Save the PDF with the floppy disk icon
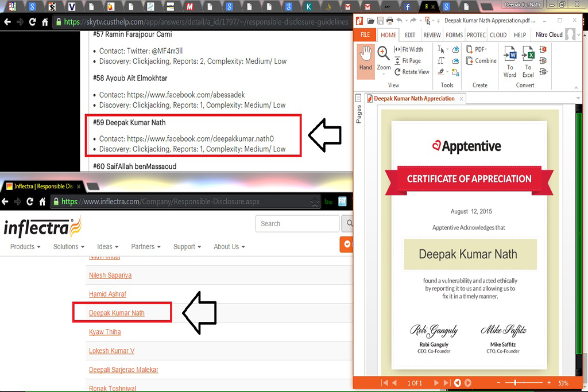Screen dimensions: 588x392 click(x=380, y=21)
